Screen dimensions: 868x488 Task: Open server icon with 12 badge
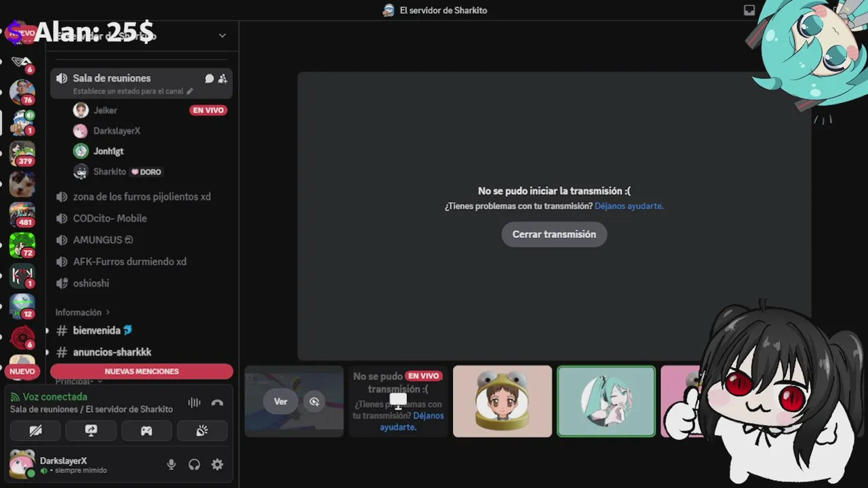(x=22, y=306)
